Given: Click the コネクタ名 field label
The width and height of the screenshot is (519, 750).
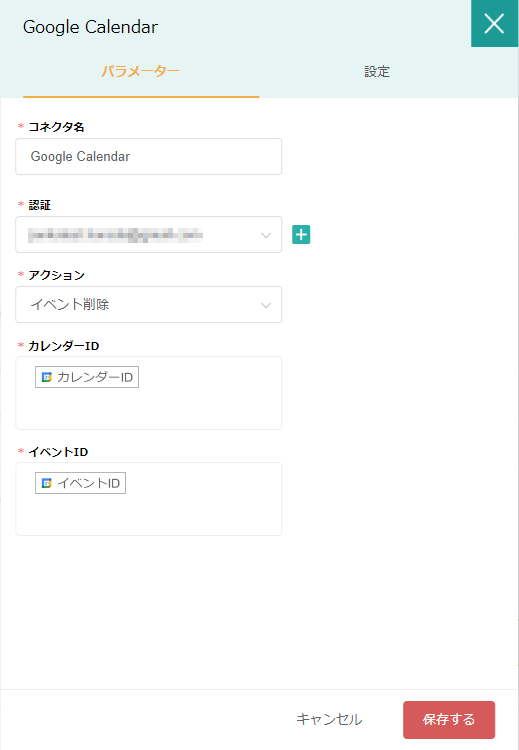Looking at the screenshot, I should [56, 127].
